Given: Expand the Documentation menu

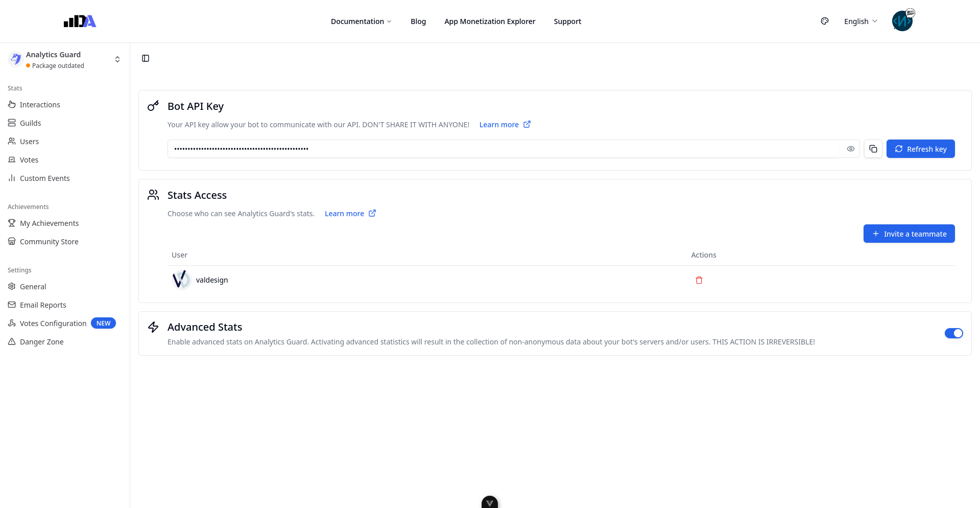Looking at the screenshot, I should (361, 21).
